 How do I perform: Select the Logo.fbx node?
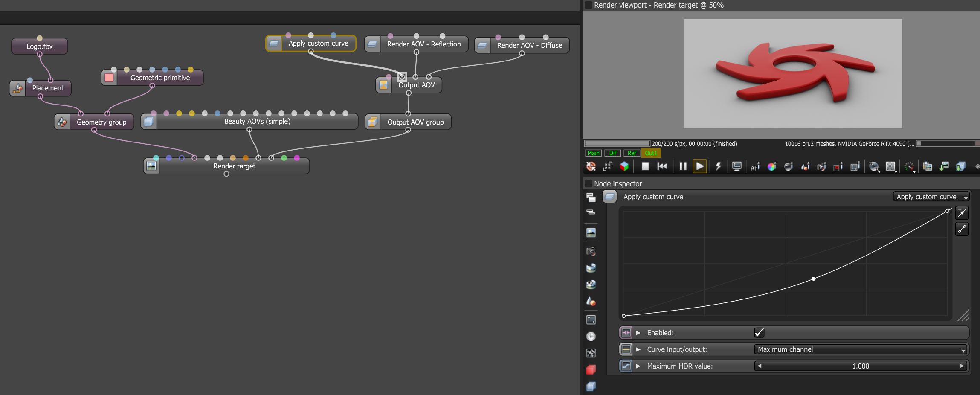point(40,46)
